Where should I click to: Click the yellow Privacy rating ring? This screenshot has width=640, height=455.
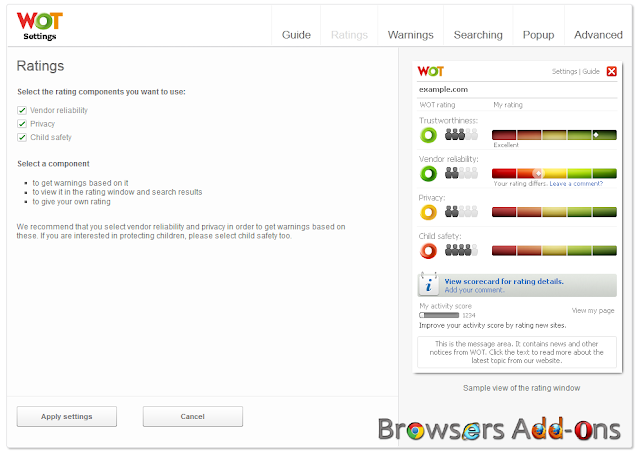coord(428,212)
